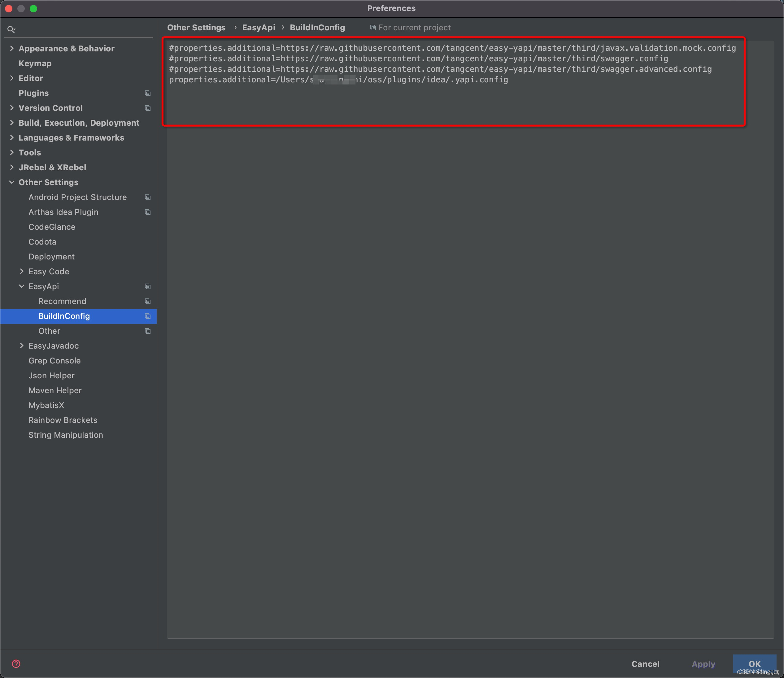Click project icon beside Android Project Structure

click(148, 197)
